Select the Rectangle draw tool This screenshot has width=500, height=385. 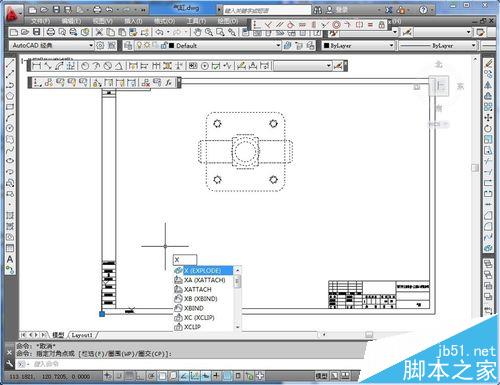click(x=10, y=107)
